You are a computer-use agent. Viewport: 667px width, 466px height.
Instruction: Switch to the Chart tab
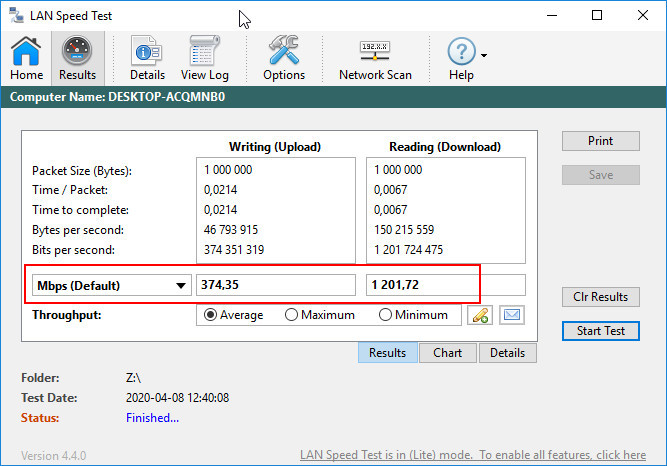coord(448,353)
